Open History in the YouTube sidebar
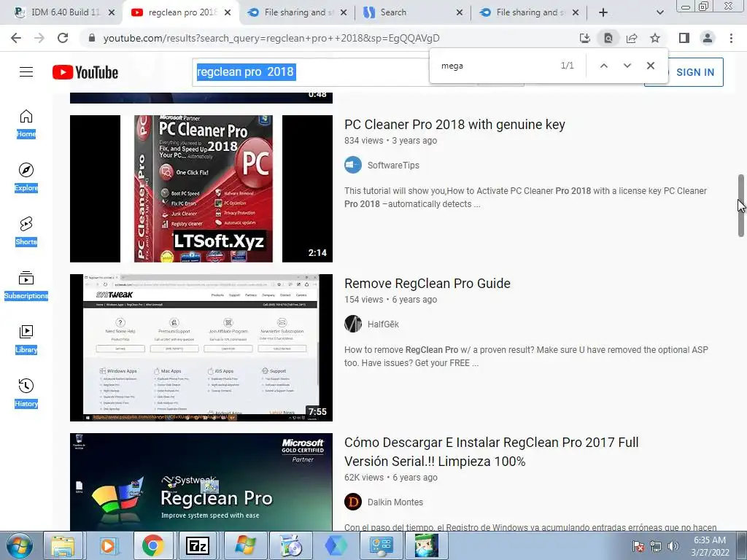The height and width of the screenshot is (560, 747). pos(26,393)
